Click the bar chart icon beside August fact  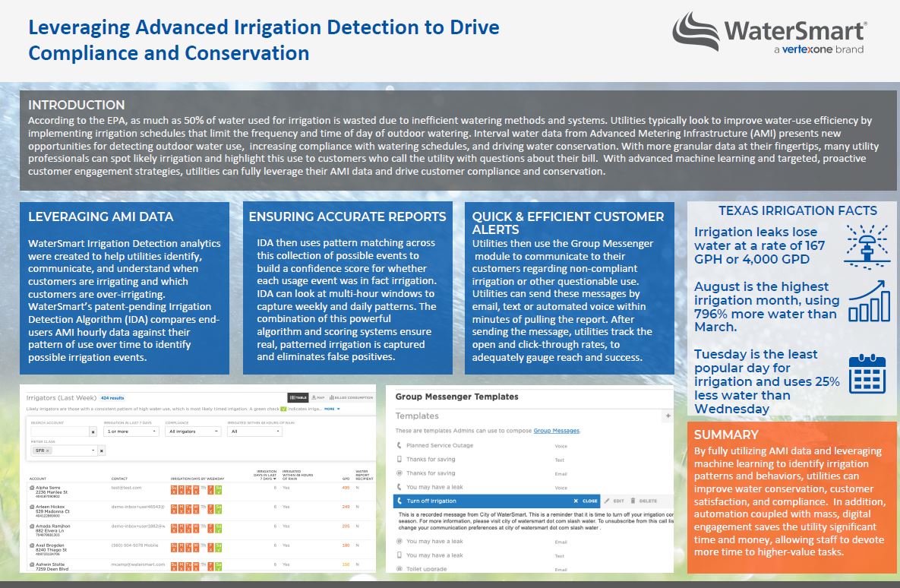point(869,301)
